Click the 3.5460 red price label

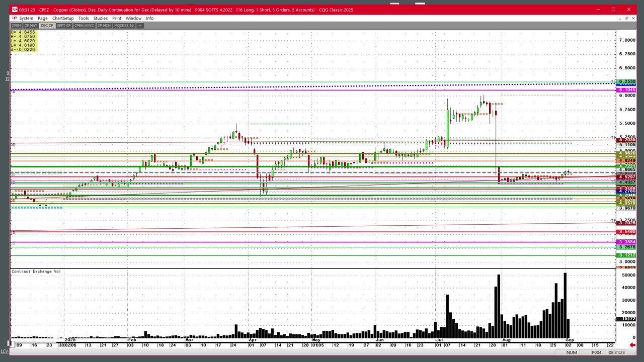[x=627, y=232]
